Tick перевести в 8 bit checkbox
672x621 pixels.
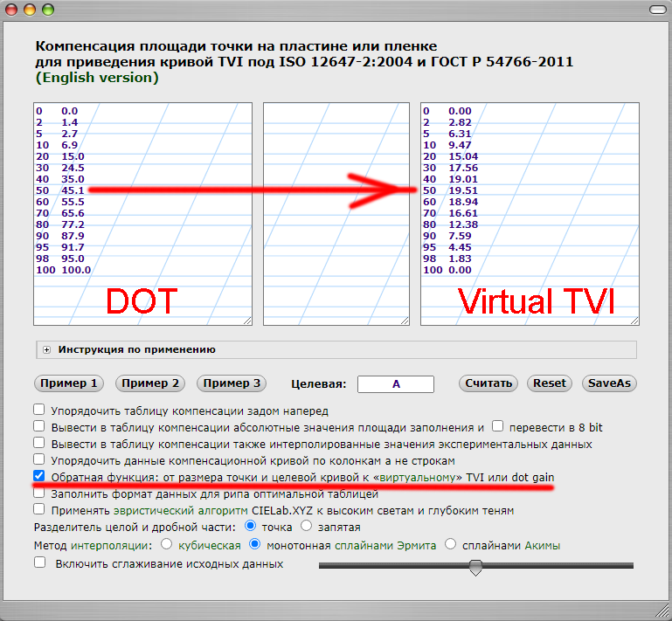497,426
